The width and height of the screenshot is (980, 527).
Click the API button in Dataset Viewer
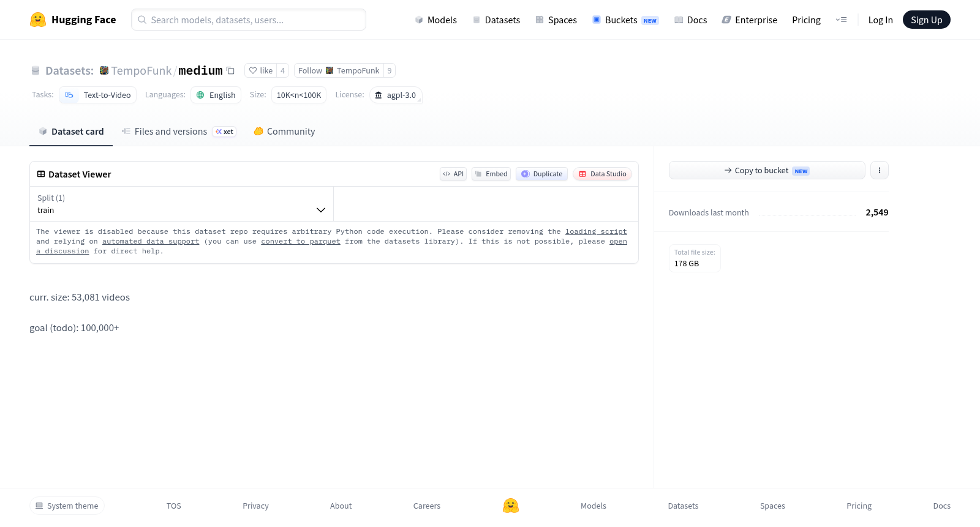[453, 174]
